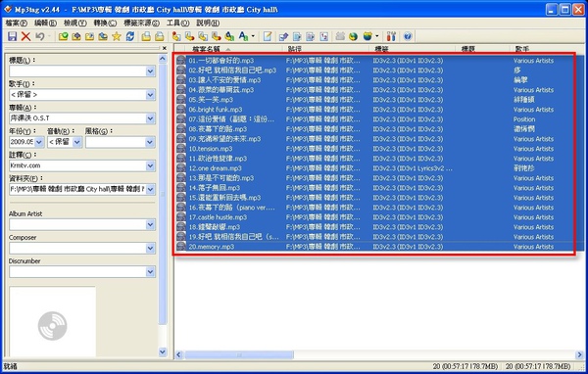Click the blue Refresh arrows icon
This screenshot has height=374, width=588.
click(x=130, y=36)
